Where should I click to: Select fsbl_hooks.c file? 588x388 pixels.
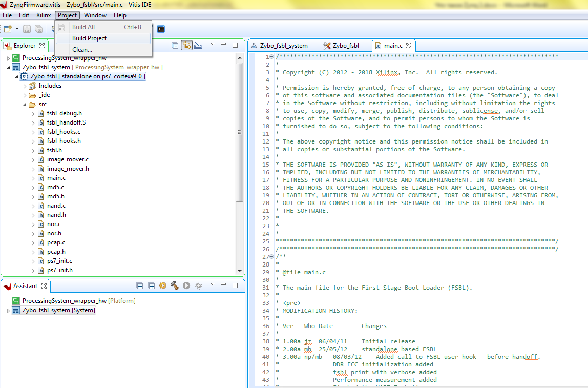point(64,132)
